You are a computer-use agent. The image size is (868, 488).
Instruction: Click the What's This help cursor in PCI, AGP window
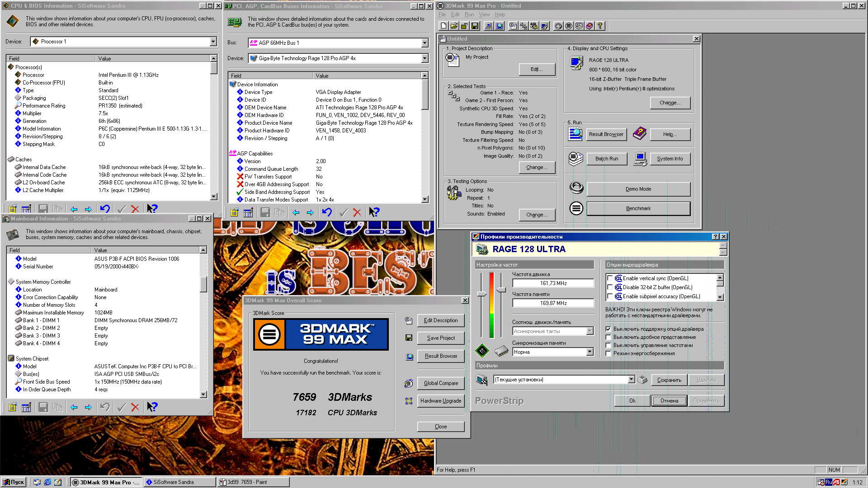click(374, 212)
